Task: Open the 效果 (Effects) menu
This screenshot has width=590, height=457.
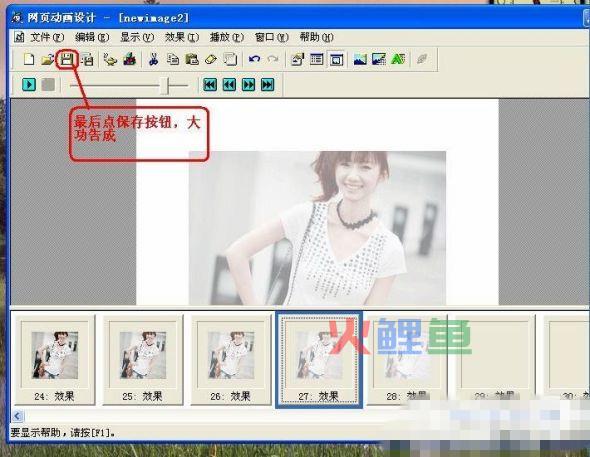Action: [x=182, y=37]
